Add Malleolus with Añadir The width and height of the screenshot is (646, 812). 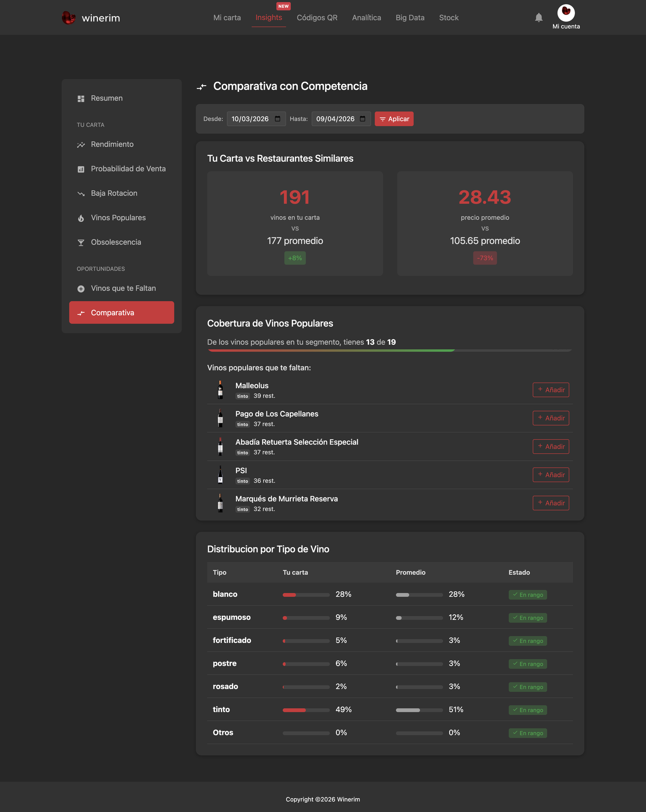[x=551, y=390]
